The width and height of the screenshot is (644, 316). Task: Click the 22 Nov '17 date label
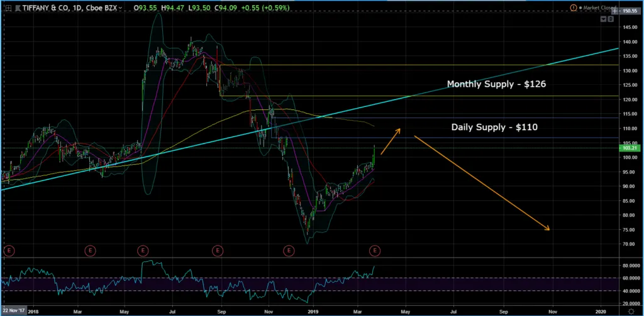click(14, 311)
